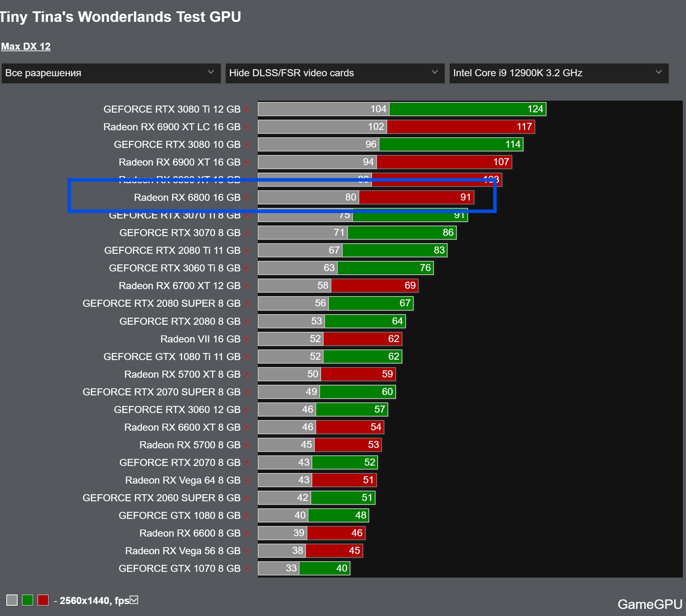Click the Max DX 12 link
686x616 pixels.
coord(26,47)
